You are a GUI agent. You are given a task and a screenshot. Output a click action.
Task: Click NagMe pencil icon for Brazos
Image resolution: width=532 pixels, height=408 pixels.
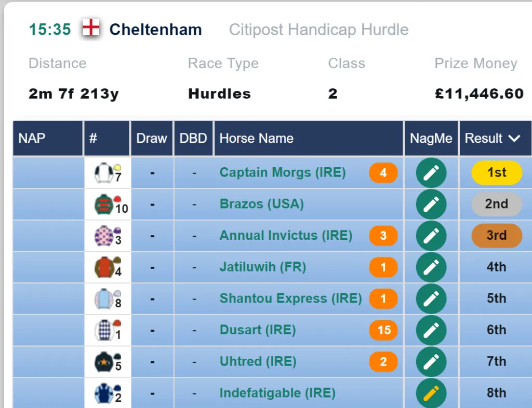tap(431, 205)
